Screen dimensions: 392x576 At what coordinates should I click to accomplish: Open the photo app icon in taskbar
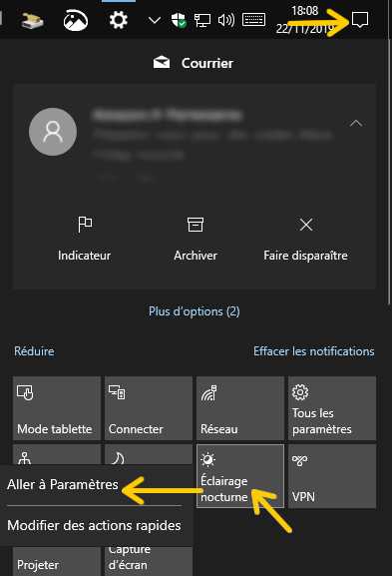(x=75, y=20)
